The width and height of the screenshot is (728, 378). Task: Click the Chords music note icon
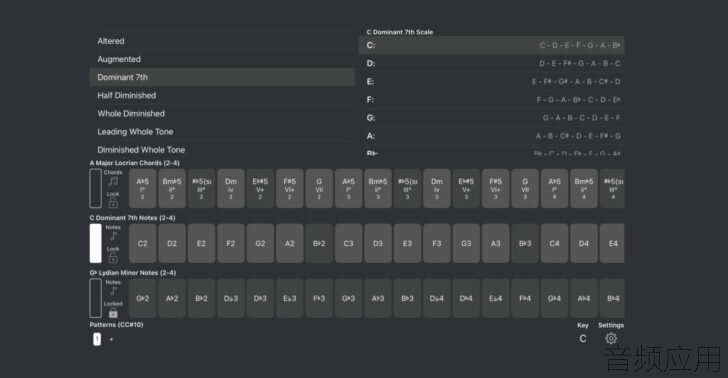113,182
